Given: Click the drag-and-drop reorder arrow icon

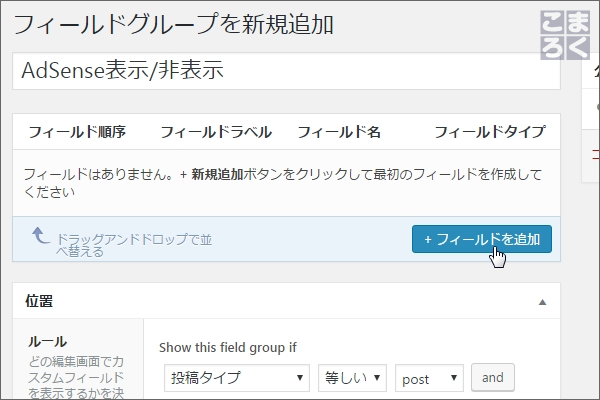Looking at the screenshot, I should click(41, 235).
